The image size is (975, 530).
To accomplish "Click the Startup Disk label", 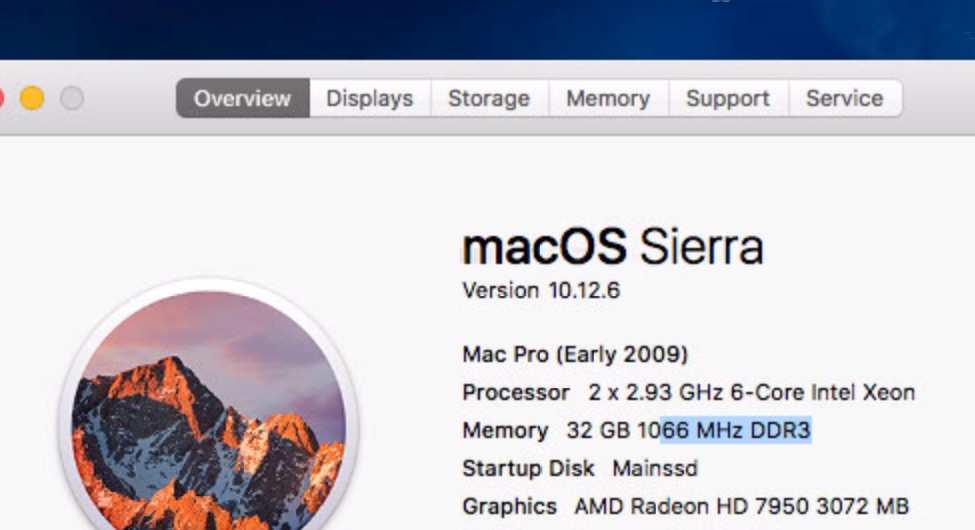I will (528, 468).
